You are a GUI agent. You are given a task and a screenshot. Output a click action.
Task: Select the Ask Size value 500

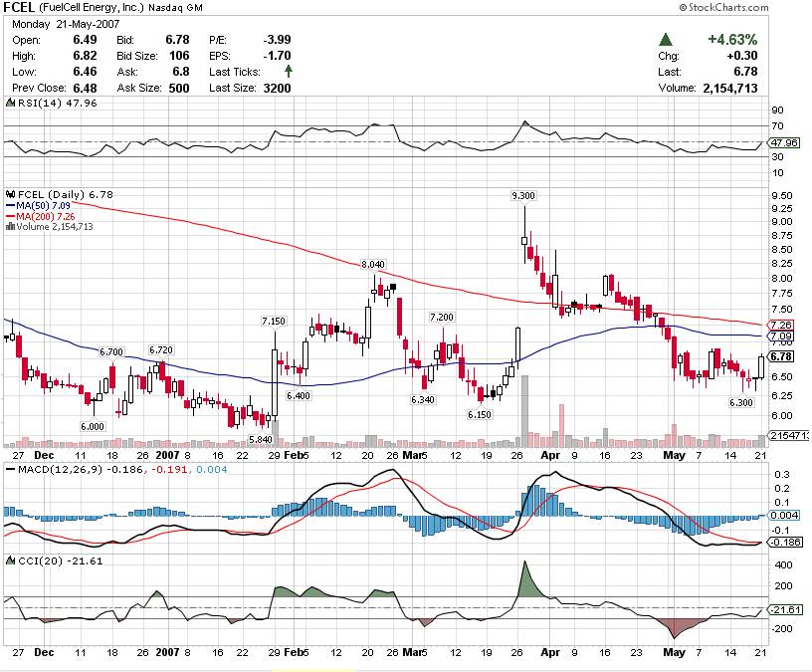click(x=179, y=88)
